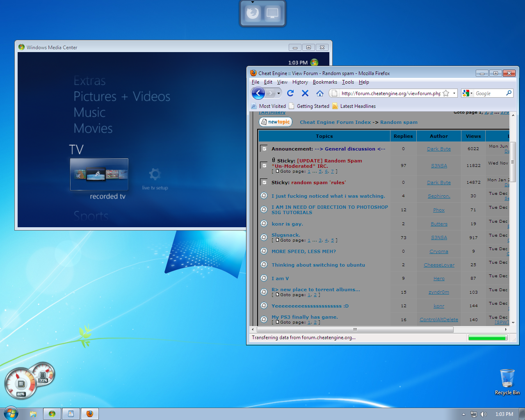Click the Latest Headlines feed icon
This screenshot has width=525, height=420.
(x=335, y=106)
